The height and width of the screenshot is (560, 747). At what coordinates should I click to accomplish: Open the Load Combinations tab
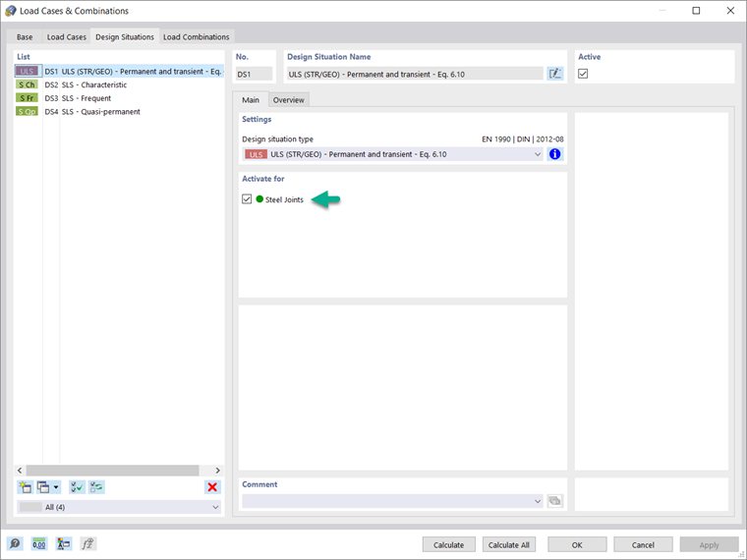click(x=197, y=36)
